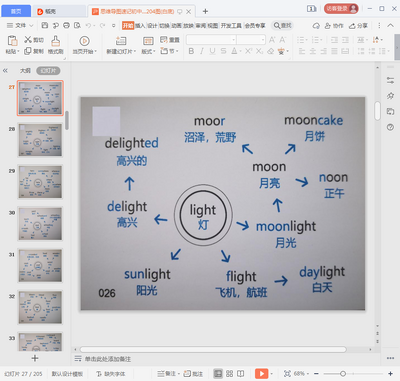400x381 pixels.
Task: Open the Developer Tools (开发工具) tab
Action: pyautogui.click(x=231, y=25)
